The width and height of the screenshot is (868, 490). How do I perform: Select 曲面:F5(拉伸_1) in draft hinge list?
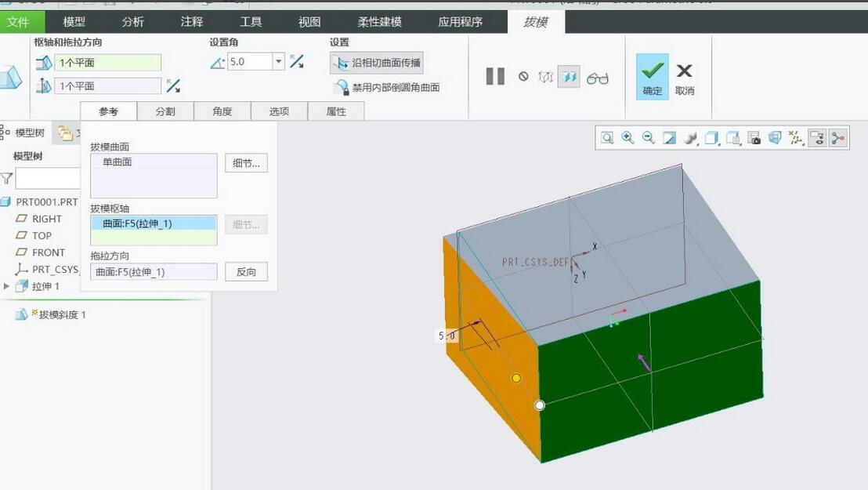[x=154, y=223]
